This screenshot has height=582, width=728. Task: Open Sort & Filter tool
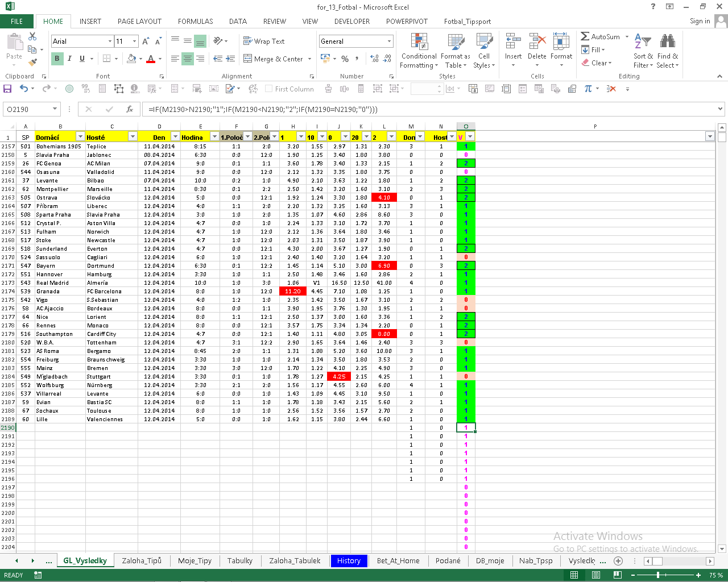[643, 51]
